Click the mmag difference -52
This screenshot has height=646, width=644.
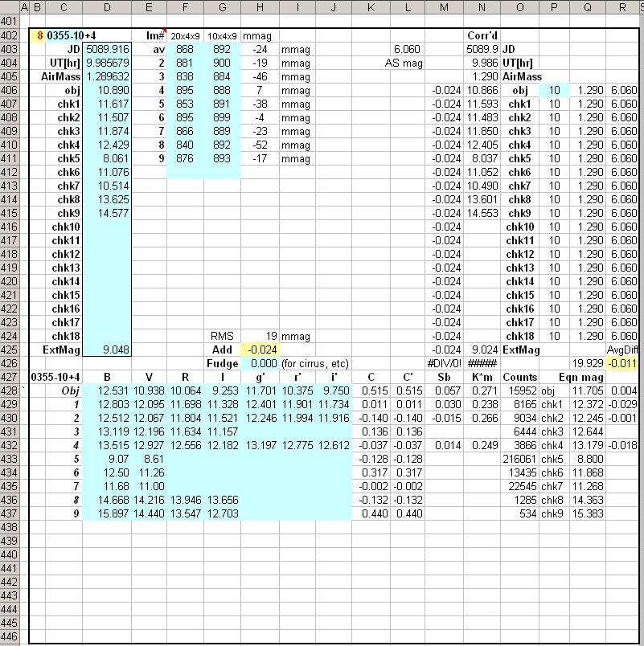click(x=260, y=145)
